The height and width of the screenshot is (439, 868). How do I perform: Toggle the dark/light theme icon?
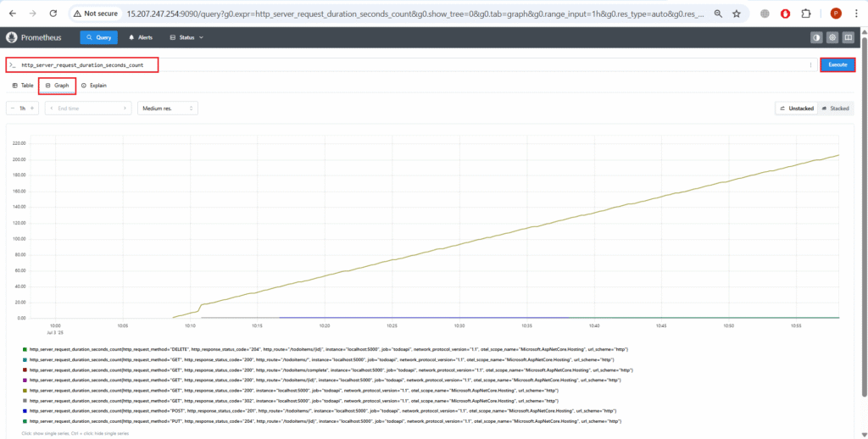[x=816, y=37]
